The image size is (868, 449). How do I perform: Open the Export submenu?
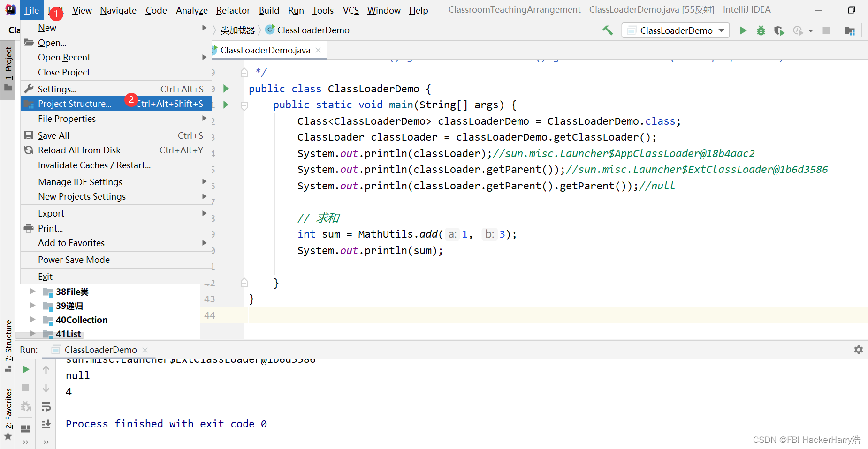(116, 213)
